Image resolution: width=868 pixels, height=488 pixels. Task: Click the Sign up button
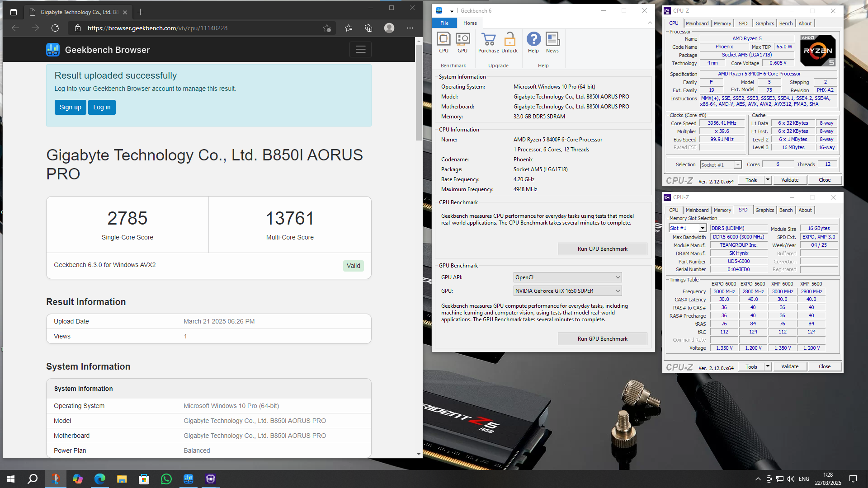click(71, 107)
